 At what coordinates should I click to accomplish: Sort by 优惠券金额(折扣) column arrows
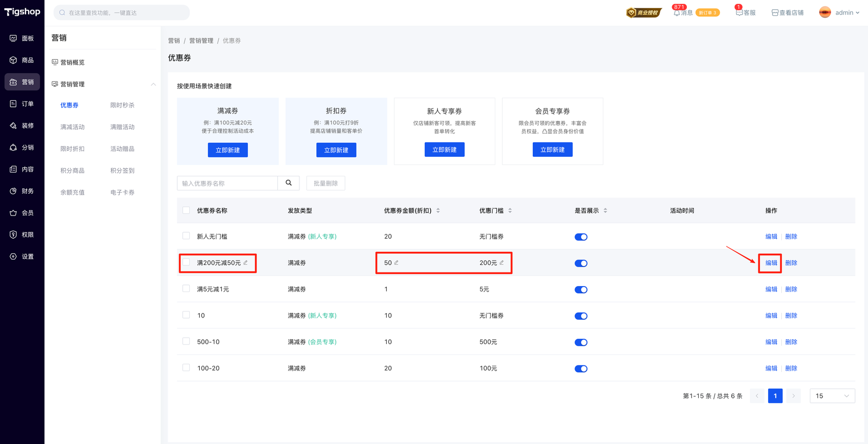438,211
